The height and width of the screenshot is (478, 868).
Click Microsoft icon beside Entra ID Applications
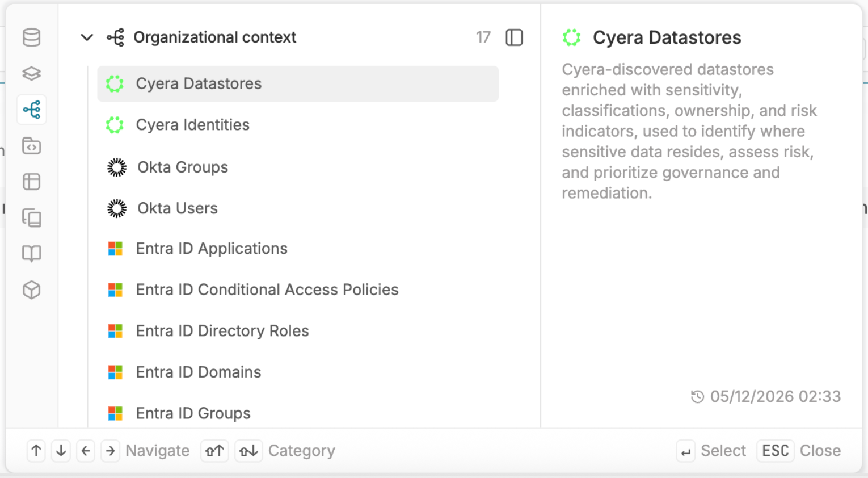click(x=115, y=249)
